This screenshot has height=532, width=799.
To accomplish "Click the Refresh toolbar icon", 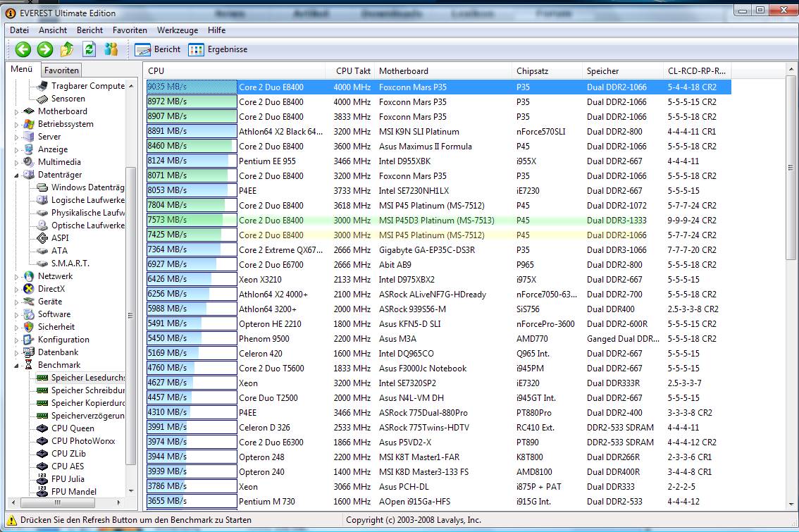I will pos(89,49).
